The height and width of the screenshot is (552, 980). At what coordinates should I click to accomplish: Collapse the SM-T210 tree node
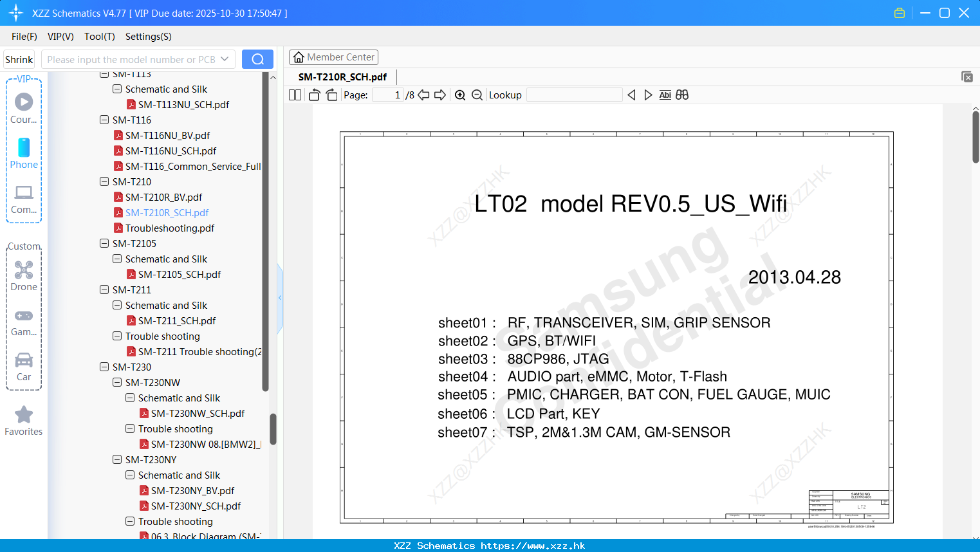[x=104, y=181]
